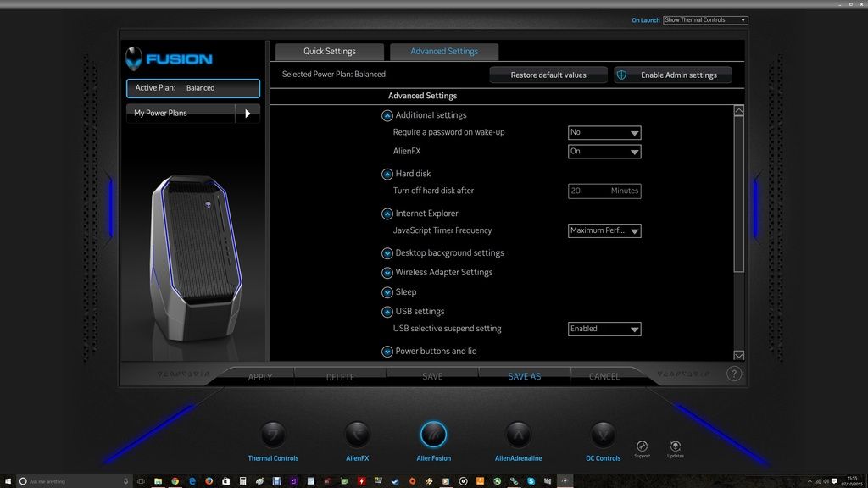Click the JavaScript Timer Frequency label
Viewport: 868px width, 488px height.
(442, 230)
